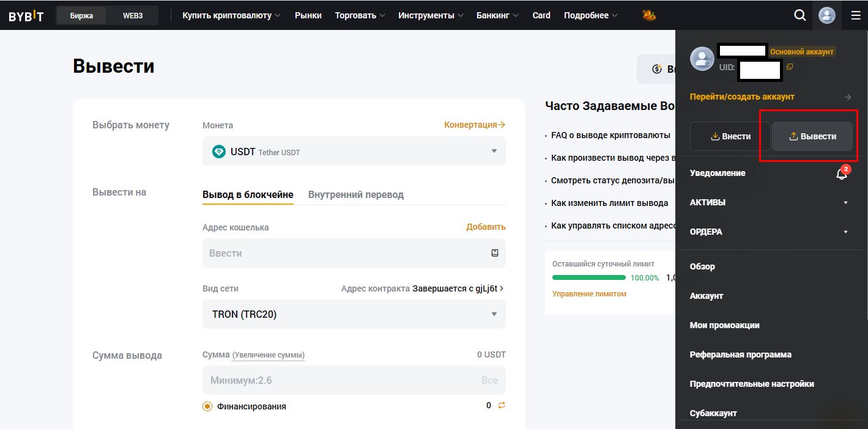This screenshot has height=429, width=868.
Task: Select the Funding account radio button
Action: (207, 406)
